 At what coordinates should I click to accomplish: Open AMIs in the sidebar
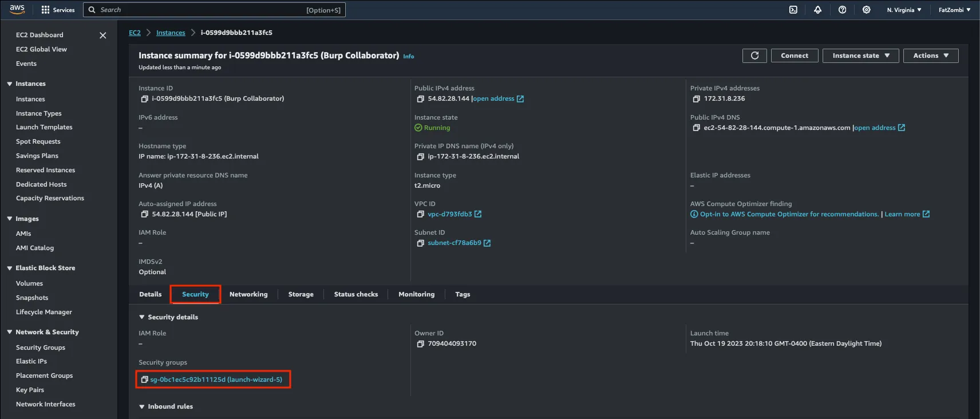(x=23, y=234)
